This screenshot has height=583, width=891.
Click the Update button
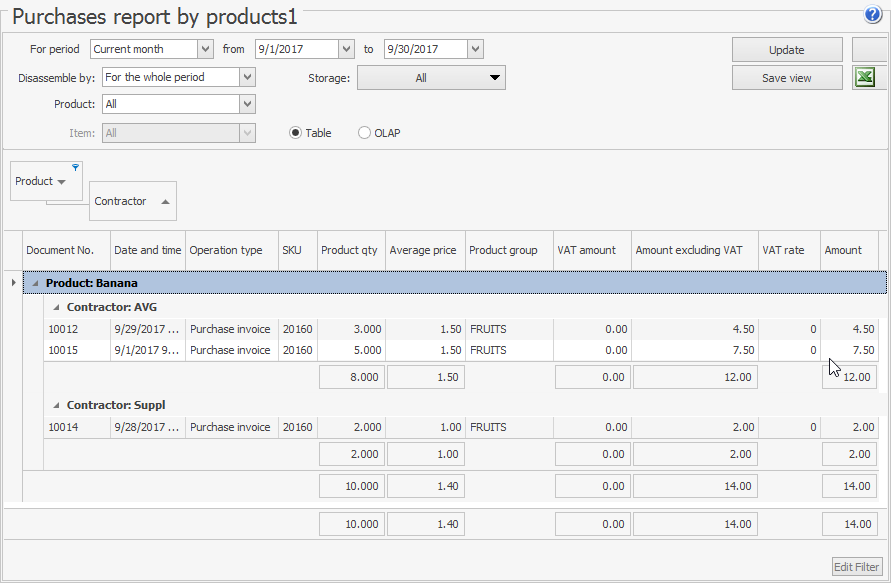pyautogui.click(x=786, y=50)
